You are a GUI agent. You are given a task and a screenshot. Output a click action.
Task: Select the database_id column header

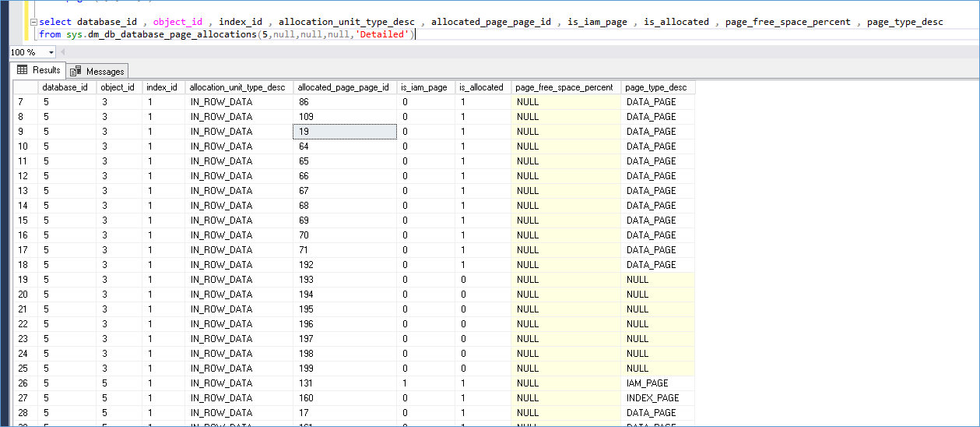pyautogui.click(x=67, y=87)
